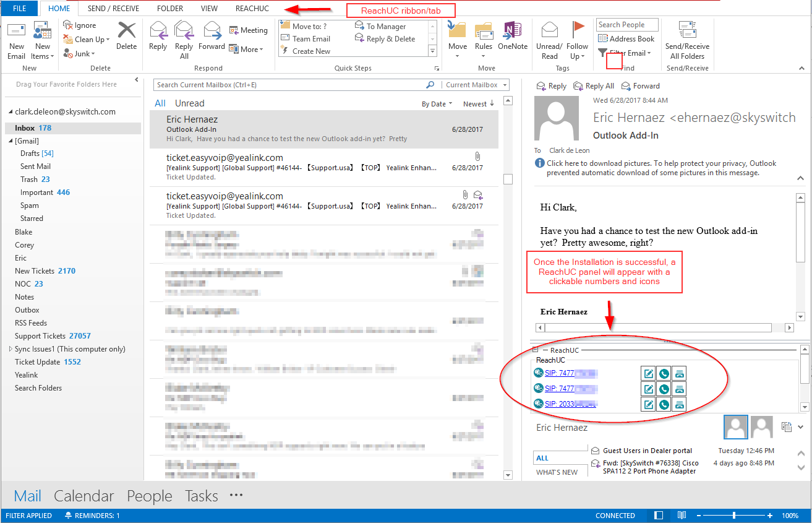The height and width of the screenshot is (523, 812).
Task: Click Create New quick step
Action: [x=306, y=51]
